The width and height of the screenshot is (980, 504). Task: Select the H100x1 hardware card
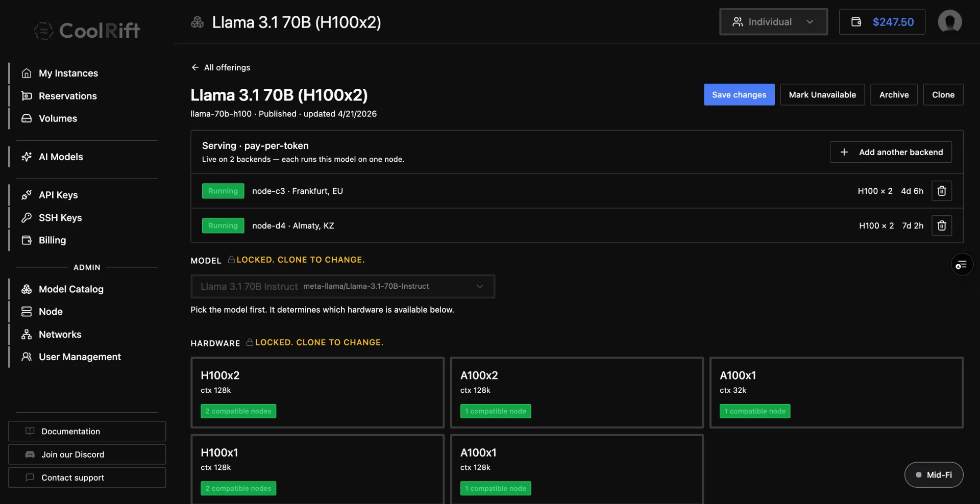click(x=317, y=469)
